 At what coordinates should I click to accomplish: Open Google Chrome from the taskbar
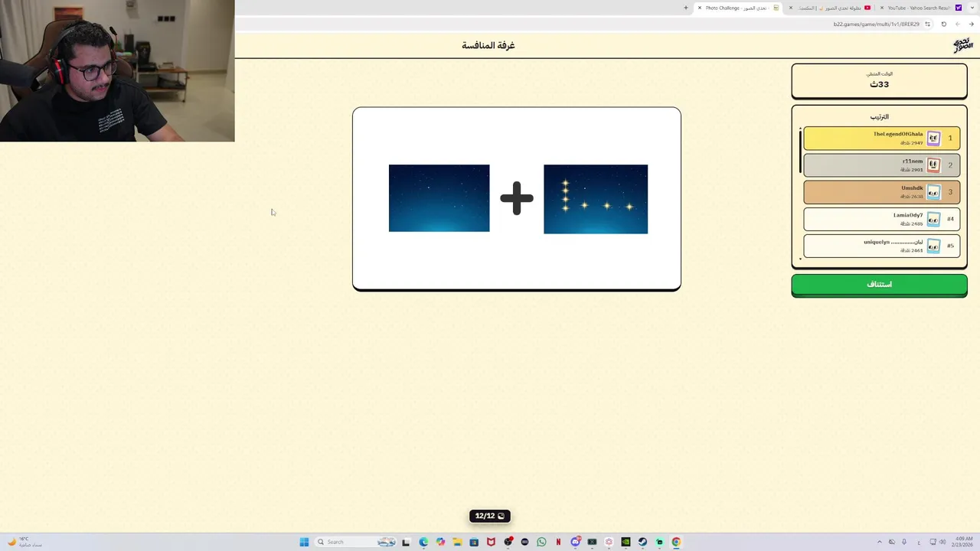676,542
